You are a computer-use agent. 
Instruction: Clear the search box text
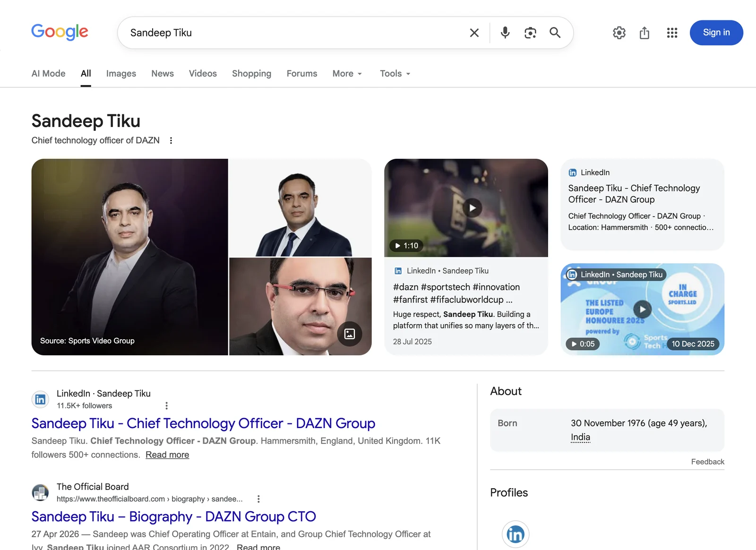474,33
